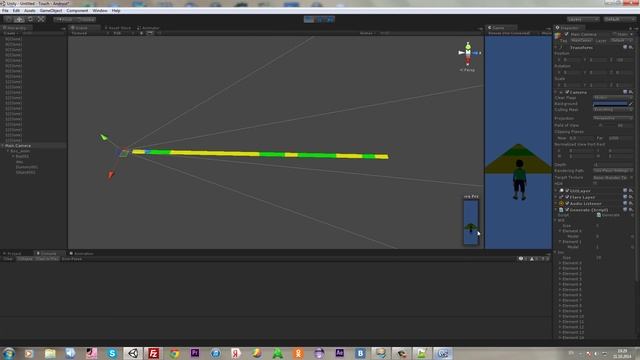The image size is (640, 360).
Task: Disable the GUILayer component checkbox
Action: pyautogui.click(x=567, y=191)
